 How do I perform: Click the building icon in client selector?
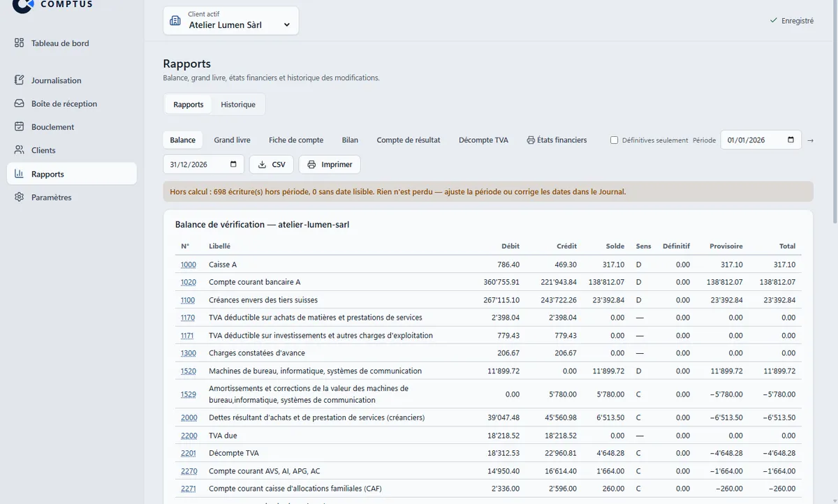[x=176, y=20]
